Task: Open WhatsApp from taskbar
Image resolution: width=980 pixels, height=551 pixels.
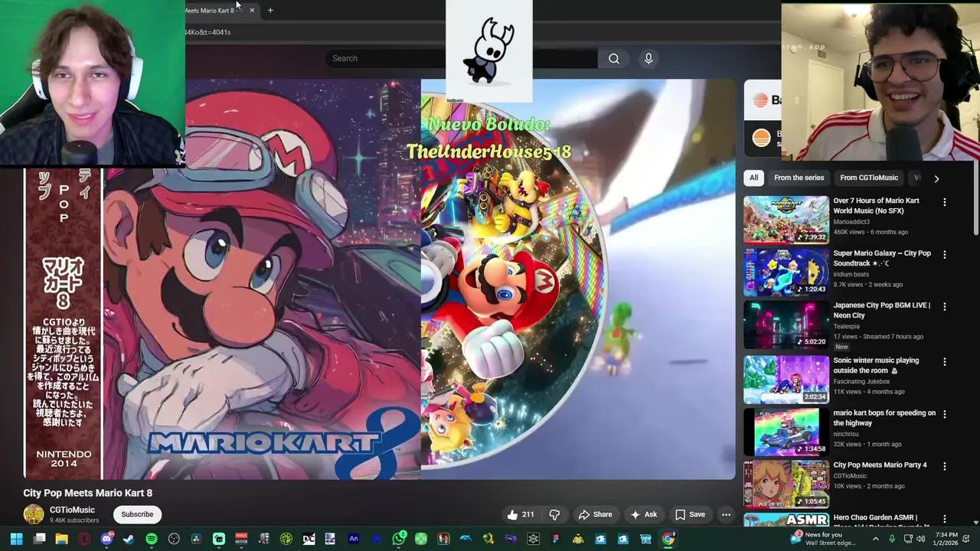Action: (399, 539)
